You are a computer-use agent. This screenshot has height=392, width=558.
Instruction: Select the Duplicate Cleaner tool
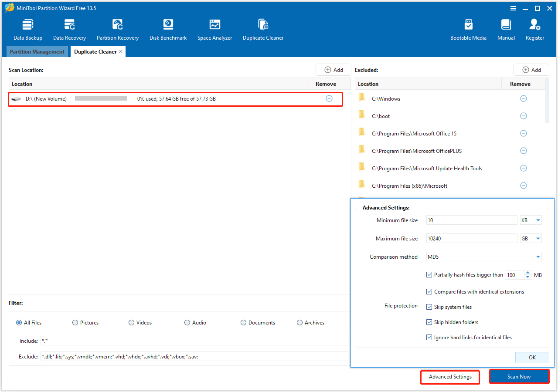point(263,28)
